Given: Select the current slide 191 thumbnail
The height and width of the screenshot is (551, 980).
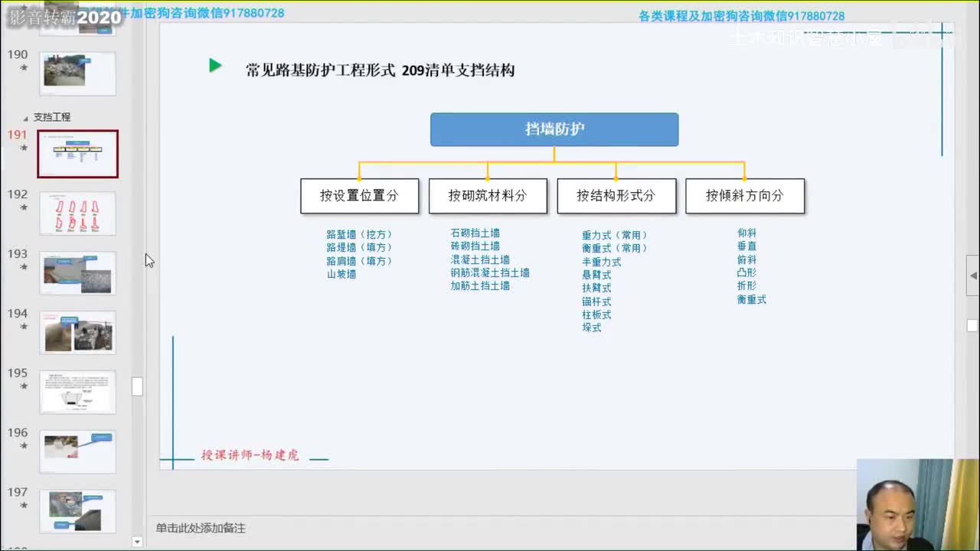Looking at the screenshot, I should (x=77, y=154).
